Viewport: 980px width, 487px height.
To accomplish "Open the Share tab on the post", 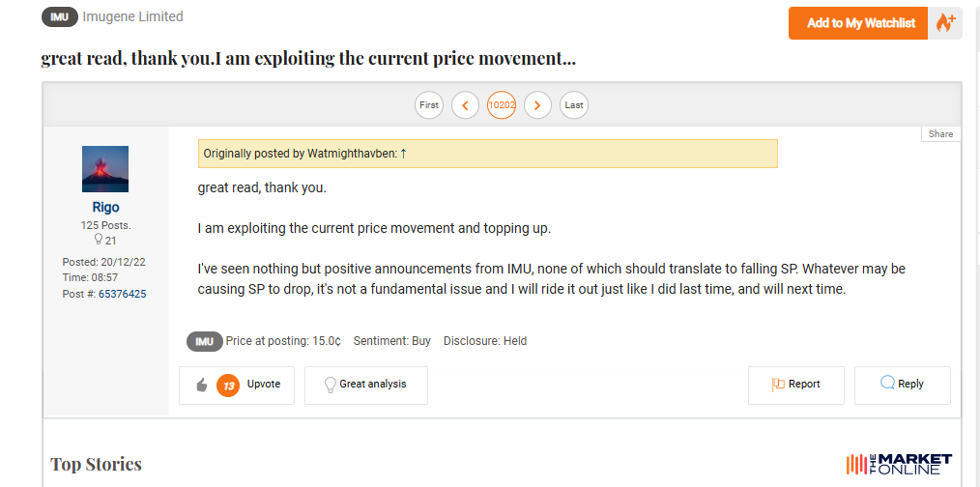I will [940, 133].
